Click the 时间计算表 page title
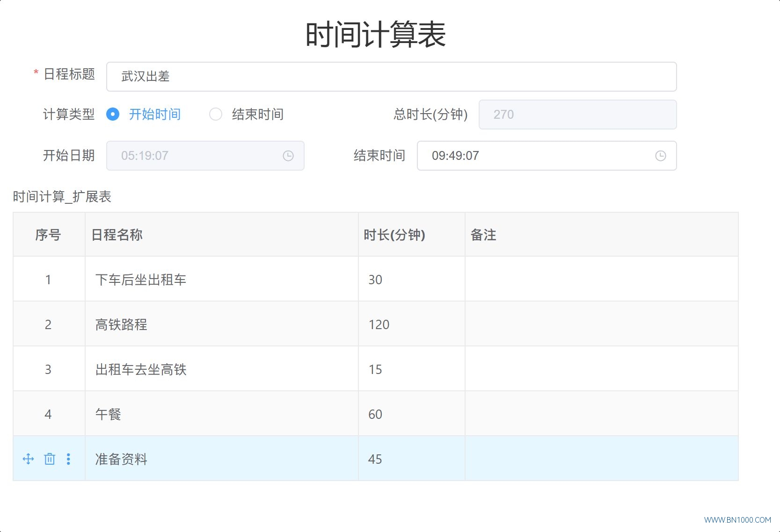Screen dimensions: 780x532 tap(376, 35)
